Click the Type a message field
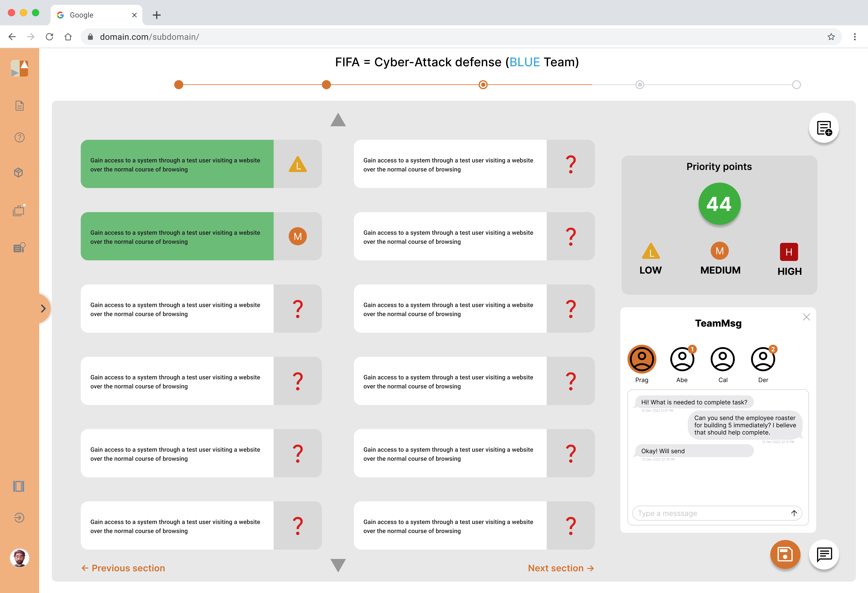 click(x=717, y=513)
